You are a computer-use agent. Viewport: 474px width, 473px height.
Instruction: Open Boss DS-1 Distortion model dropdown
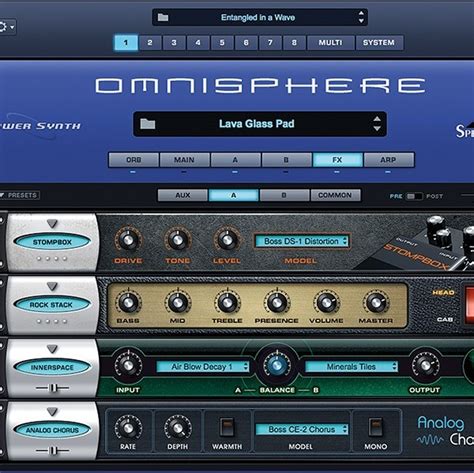pyautogui.click(x=302, y=241)
